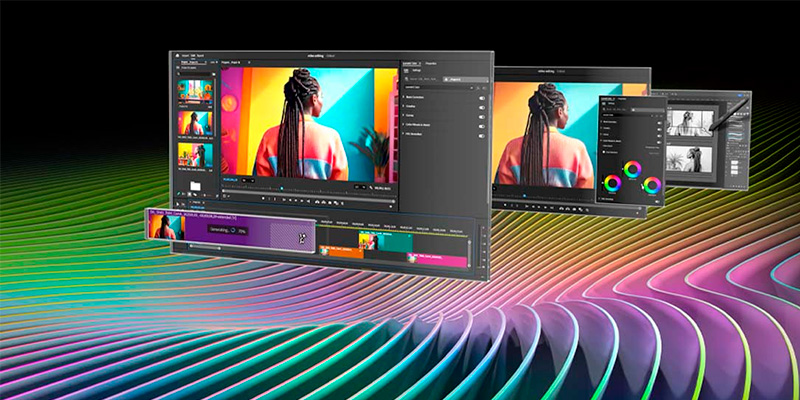Switch project panel to list view
Viewport: 800px width, 400px height.
tap(183, 194)
